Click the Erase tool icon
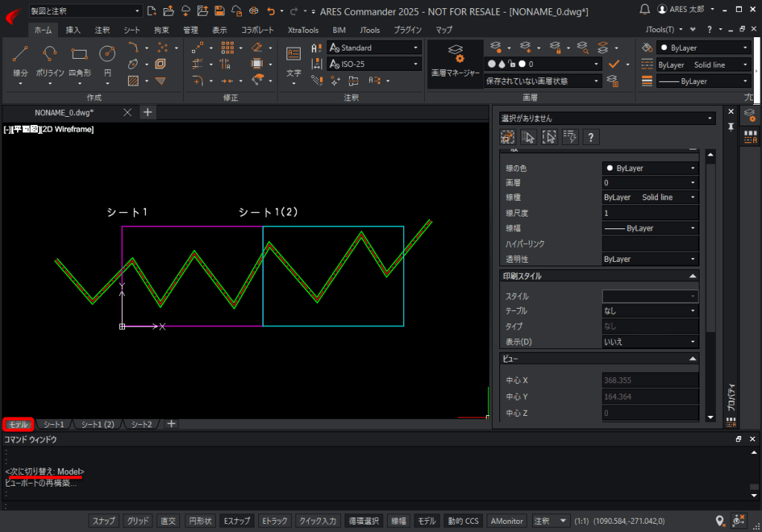 click(257, 48)
